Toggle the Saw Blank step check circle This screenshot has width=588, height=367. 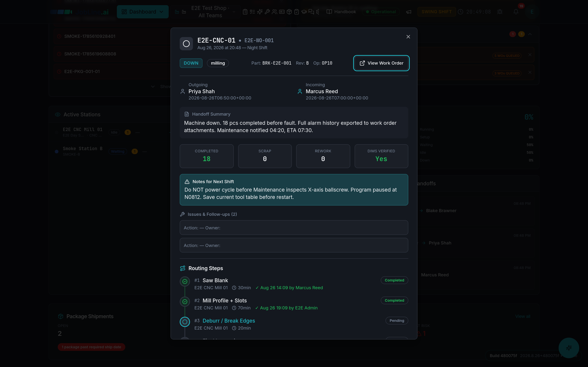[185, 281]
